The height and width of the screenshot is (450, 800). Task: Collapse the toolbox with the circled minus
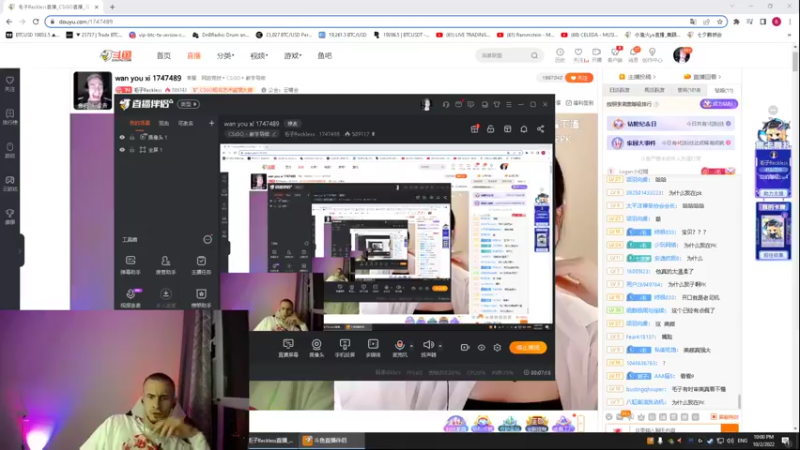click(207, 239)
